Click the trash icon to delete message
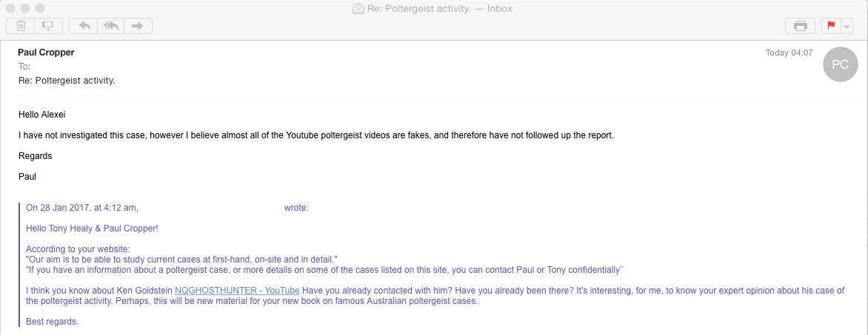This screenshot has height=335, width=868. coord(21,26)
